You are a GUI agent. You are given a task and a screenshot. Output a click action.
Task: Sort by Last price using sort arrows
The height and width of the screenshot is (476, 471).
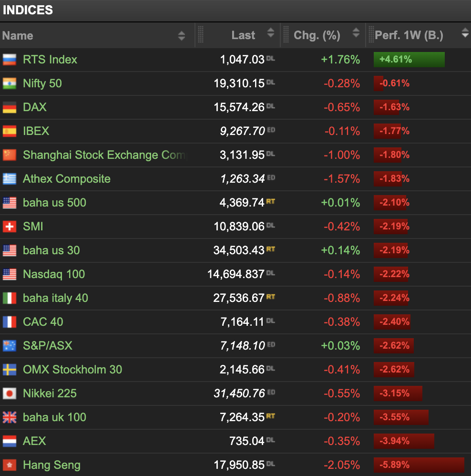[271, 33]
